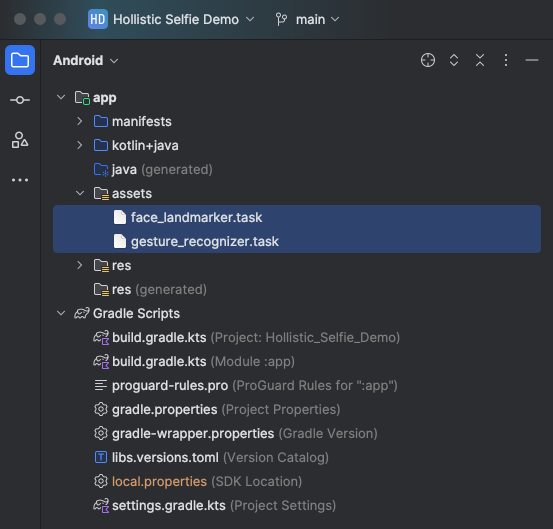
Task: Select libs.versions.toml file name
Action: [165, 457]
